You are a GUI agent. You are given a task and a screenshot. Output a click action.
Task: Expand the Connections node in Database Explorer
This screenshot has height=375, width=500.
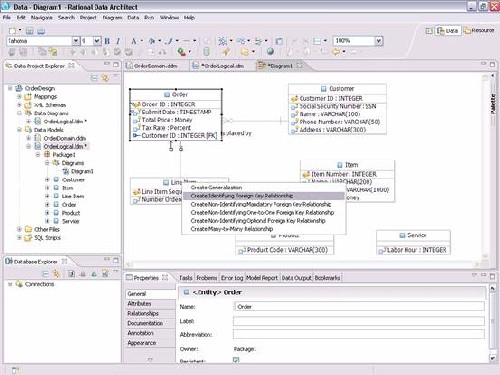pyautogui.click(x=10, y=284)
